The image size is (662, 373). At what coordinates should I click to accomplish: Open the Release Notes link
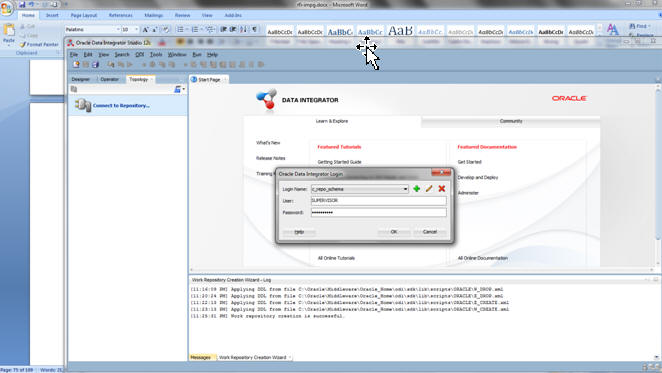click(x=271, y=158)
